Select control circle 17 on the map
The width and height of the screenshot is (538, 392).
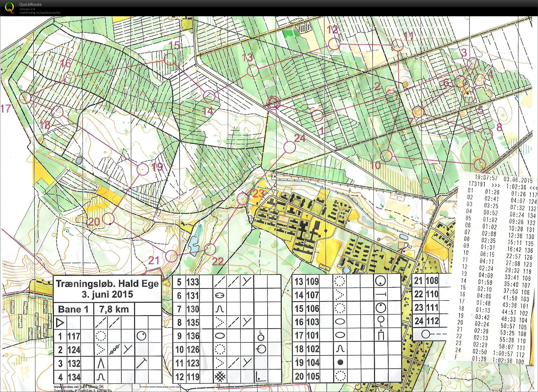25,97
